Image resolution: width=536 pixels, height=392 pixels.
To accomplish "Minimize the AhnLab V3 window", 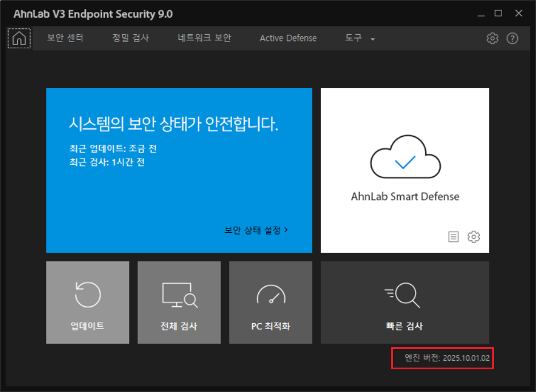I will coord(481,14).
